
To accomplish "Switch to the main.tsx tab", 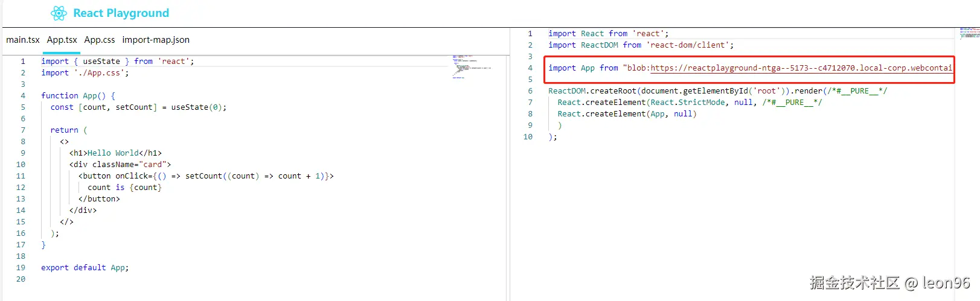I will point(23,40).
